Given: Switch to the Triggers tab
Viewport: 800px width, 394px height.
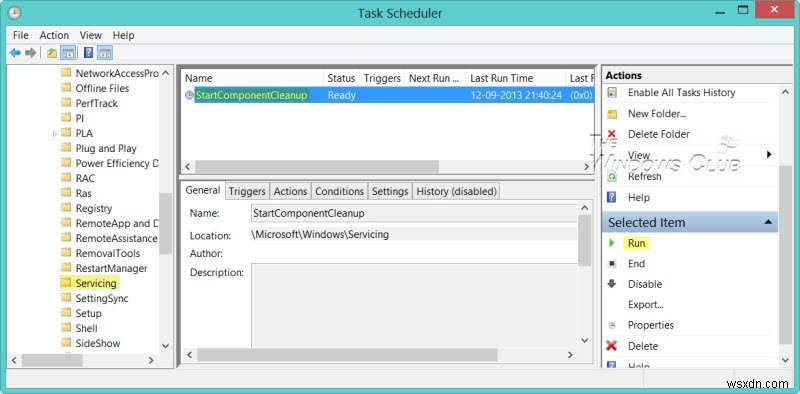Looking at the screenshot, I should [247, 191].
